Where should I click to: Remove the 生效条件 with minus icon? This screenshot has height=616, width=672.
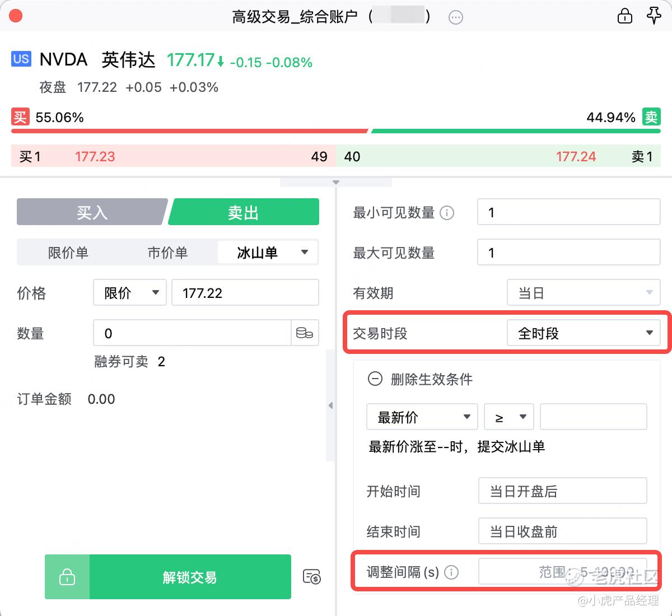375,379
